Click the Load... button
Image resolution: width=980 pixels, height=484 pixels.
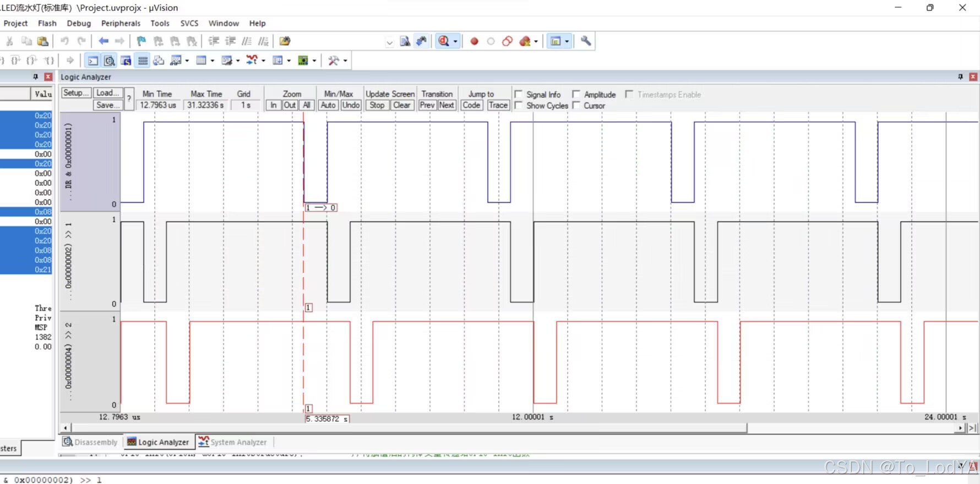pyautogui.click(x=108, y=93)
